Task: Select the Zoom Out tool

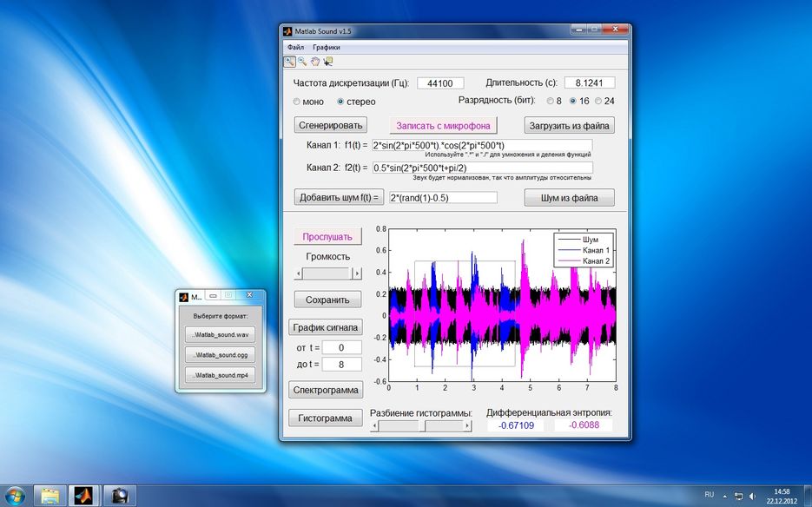Action: 302,62
